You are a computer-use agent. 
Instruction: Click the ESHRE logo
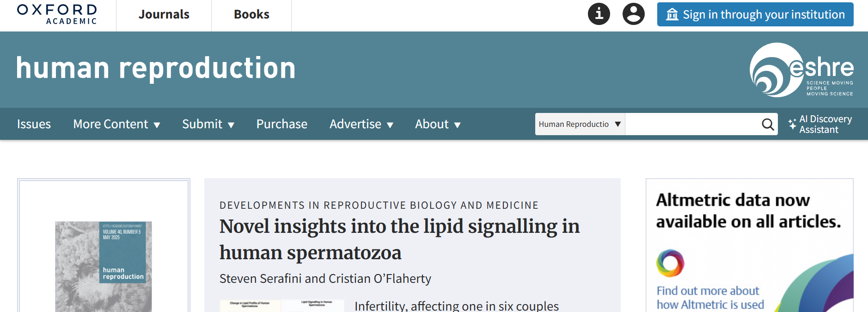pyautogui.click(x=801, y=70)
